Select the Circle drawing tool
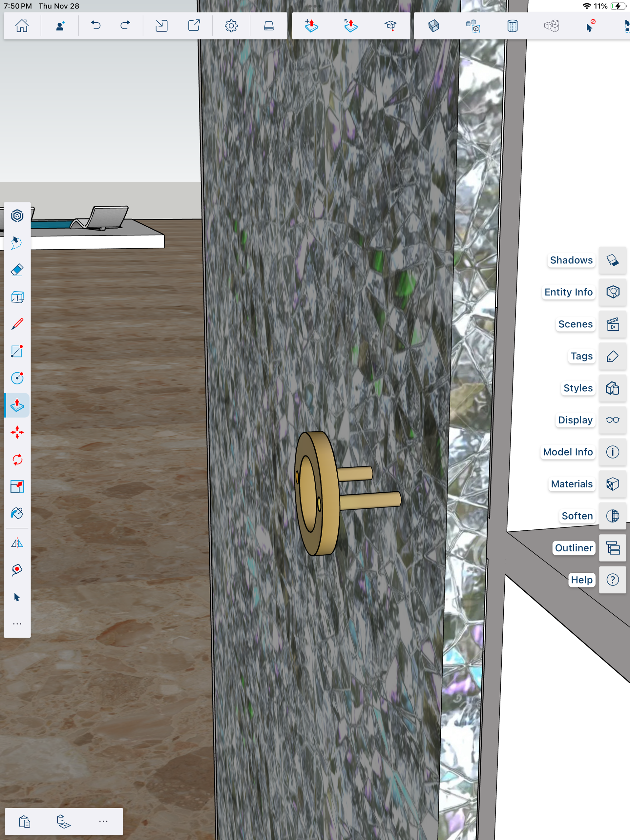 [x=17, y=378]
